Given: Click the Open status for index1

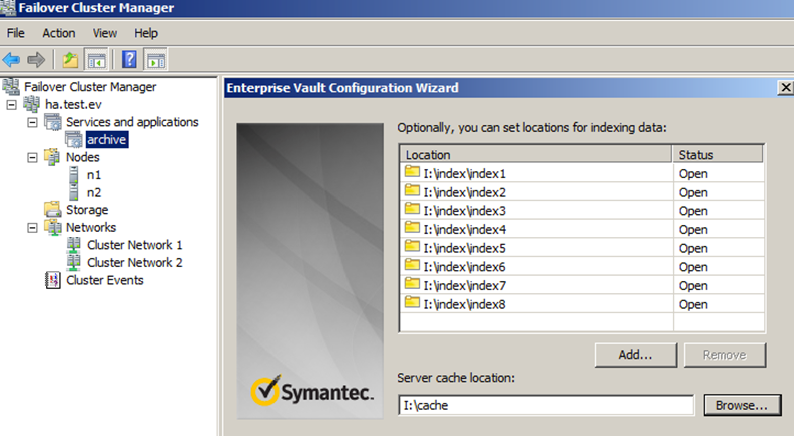Looking at the screenshot, I should (x=693, y=174).
